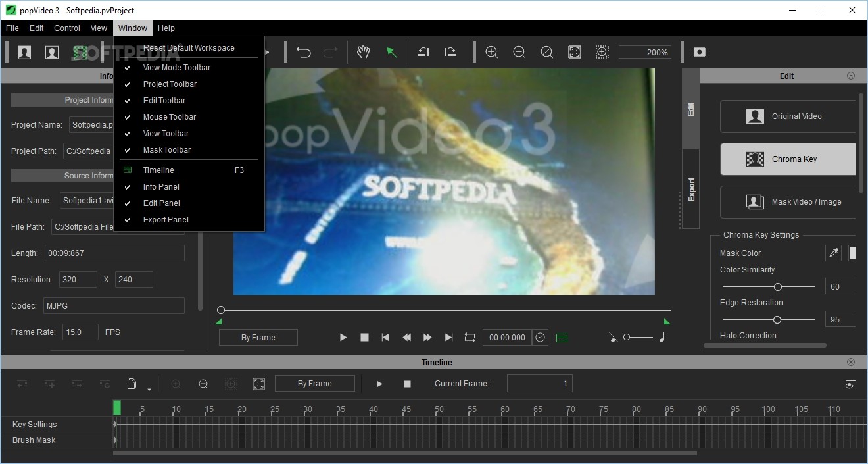Zoom out the timeline
This screenshot has height=464, width=868.
tap(203, 384)
